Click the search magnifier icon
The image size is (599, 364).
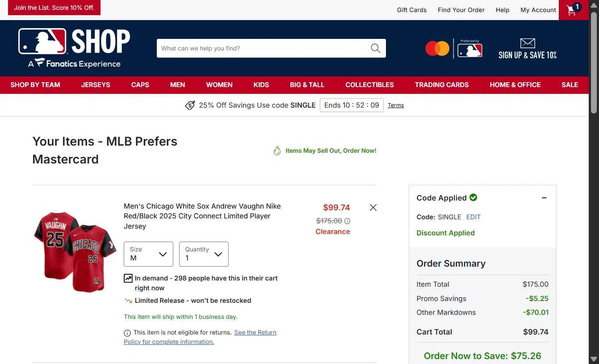(376, 48)
